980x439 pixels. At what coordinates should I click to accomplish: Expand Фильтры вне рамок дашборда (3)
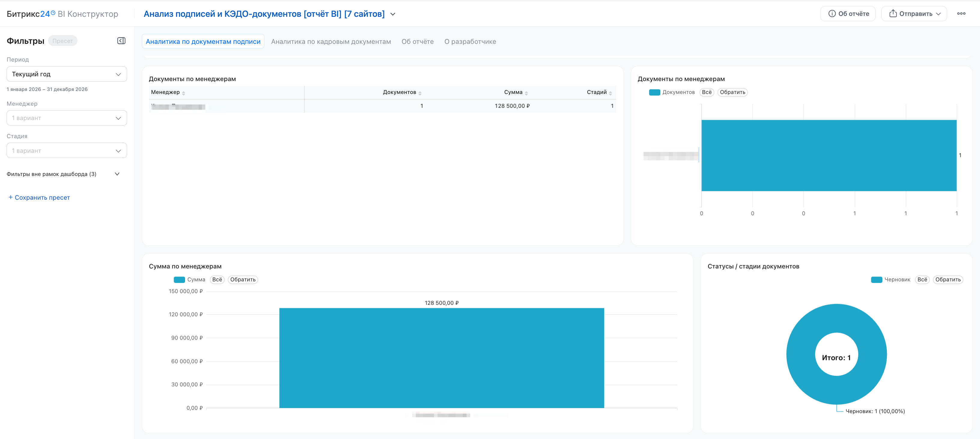[x=63, y=174]
